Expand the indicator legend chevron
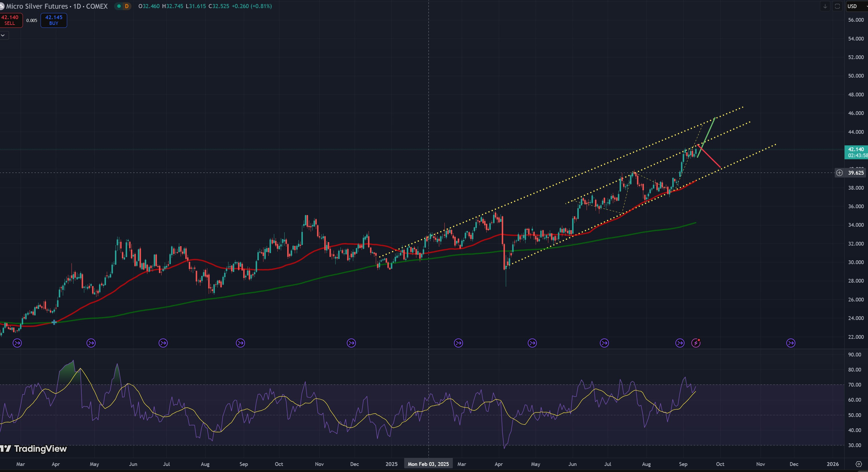 tap(3, 35)
